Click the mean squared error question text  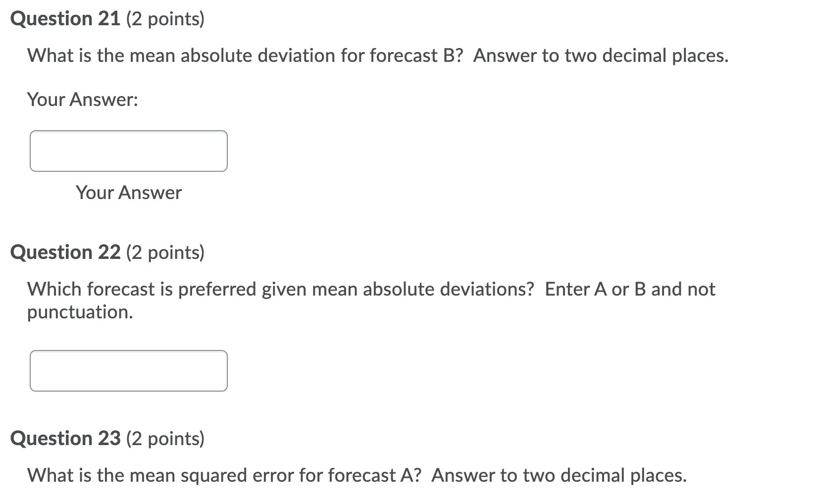[x=357, y=474]
